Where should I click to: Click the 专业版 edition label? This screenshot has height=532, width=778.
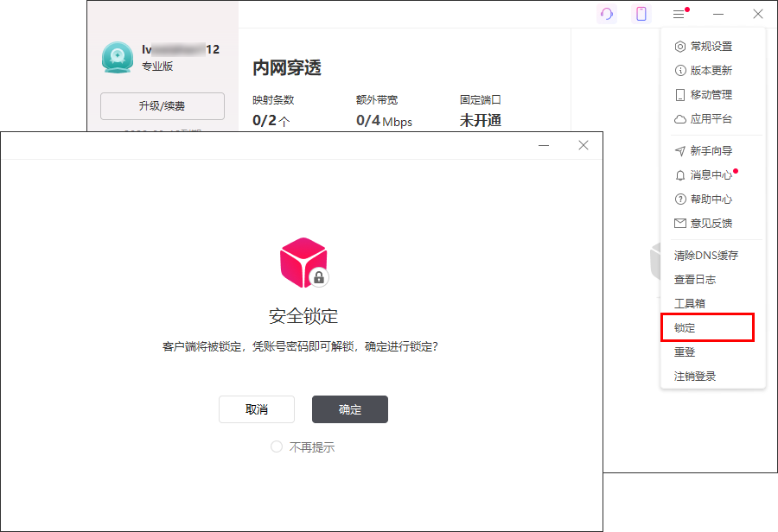[157, 66]
